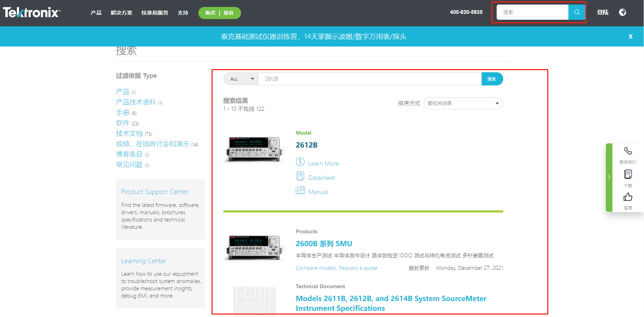Click the info icon beside Learn More
Screen dimensions: 644x317
[x=300, y=162]
